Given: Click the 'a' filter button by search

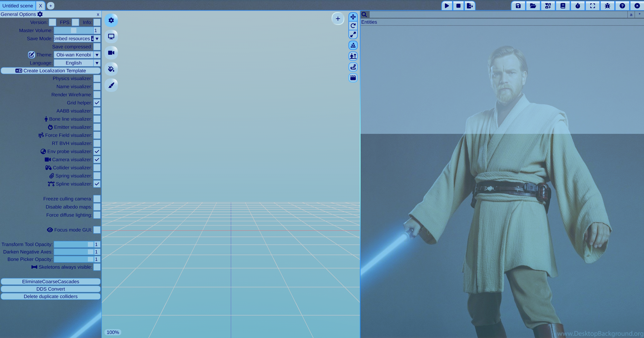Looking at the screenshot, I should [631, 14].
